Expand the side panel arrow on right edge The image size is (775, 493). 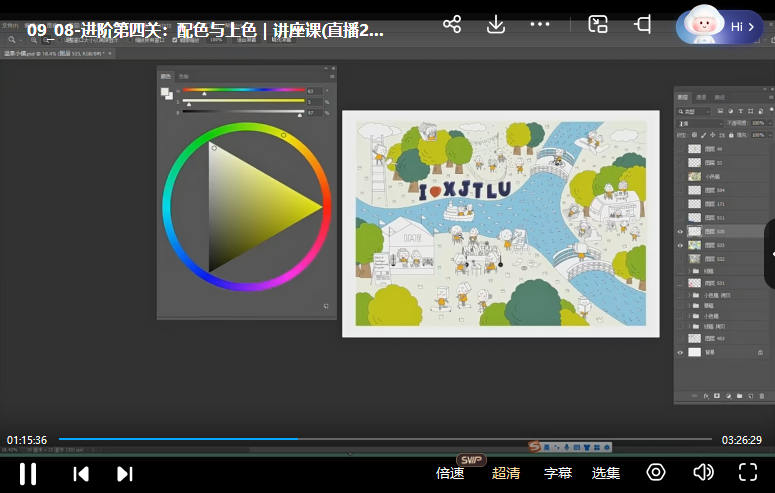[769, 254]
